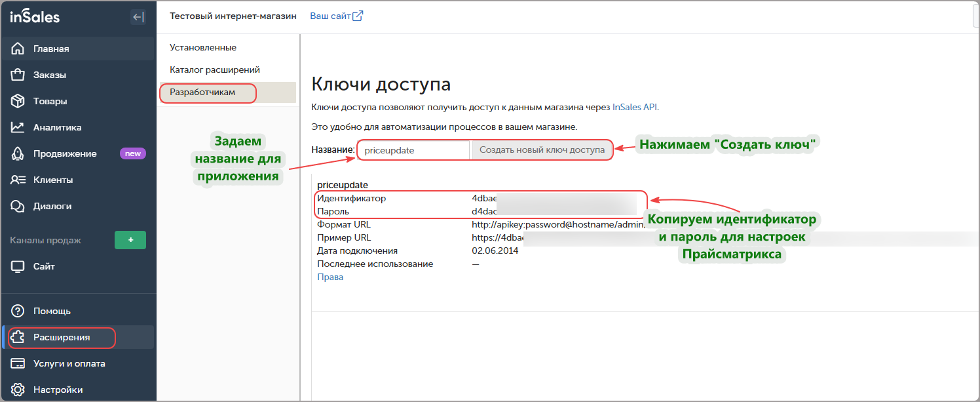Screen dimensions: 980x402
Task: Open the Ваш сайт link
Action: [331, 16]
